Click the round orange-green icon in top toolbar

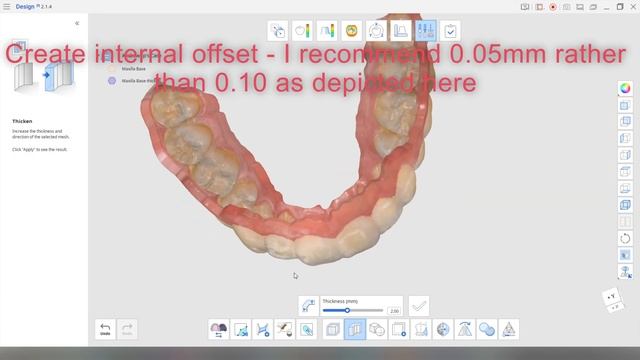(x=351, y=31)
